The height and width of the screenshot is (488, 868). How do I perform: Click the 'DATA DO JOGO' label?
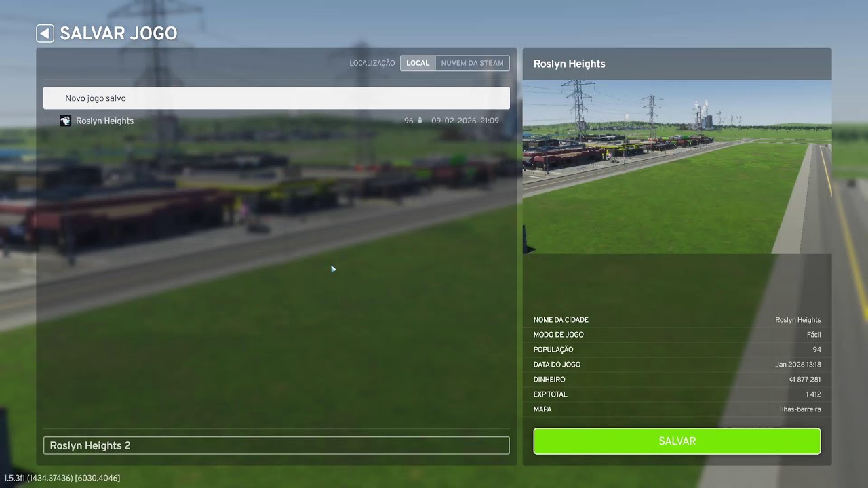pyautogui.click(x=557, y=365)
